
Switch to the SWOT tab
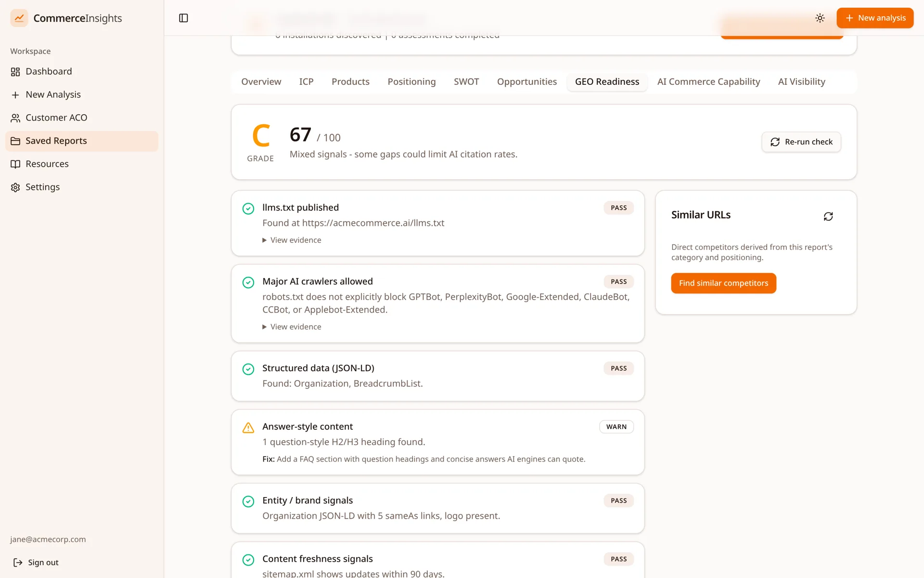(466, 82)
